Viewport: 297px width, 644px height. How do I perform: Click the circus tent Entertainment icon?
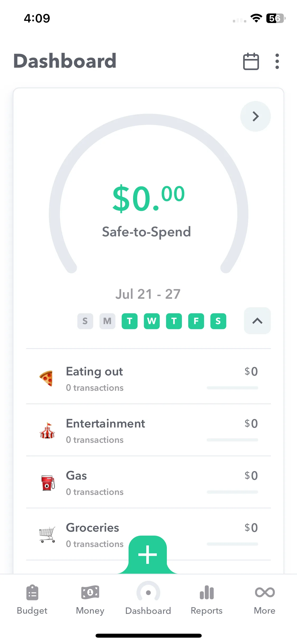click(47, 431)
